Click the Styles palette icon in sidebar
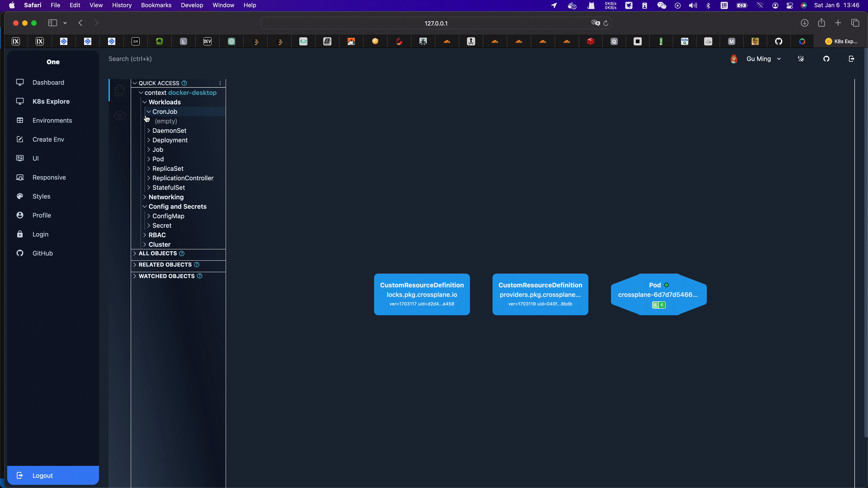This screenshot has width=868, height=488. click(x=20, y=196)
